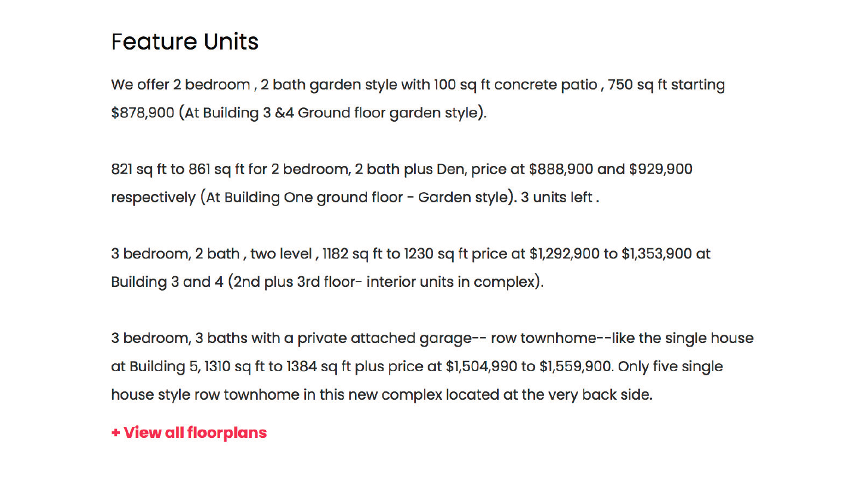
Task: Click the '1182 sq ft to 1230 sq ft' text
Action: [396, 254]
